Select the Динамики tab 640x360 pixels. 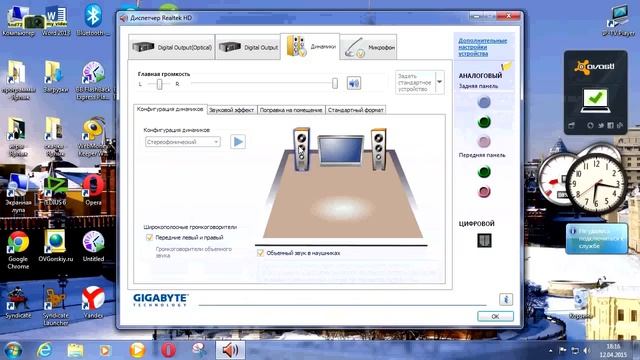310,47
